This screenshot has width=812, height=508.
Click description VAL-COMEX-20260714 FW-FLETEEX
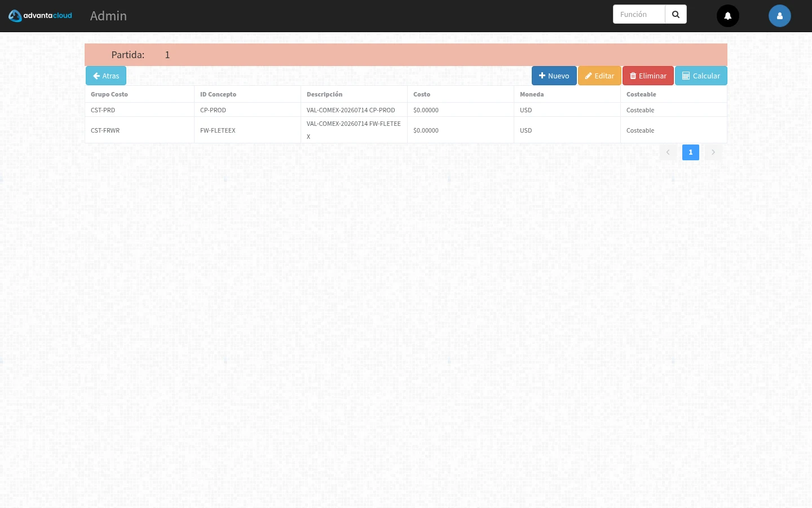354,130
